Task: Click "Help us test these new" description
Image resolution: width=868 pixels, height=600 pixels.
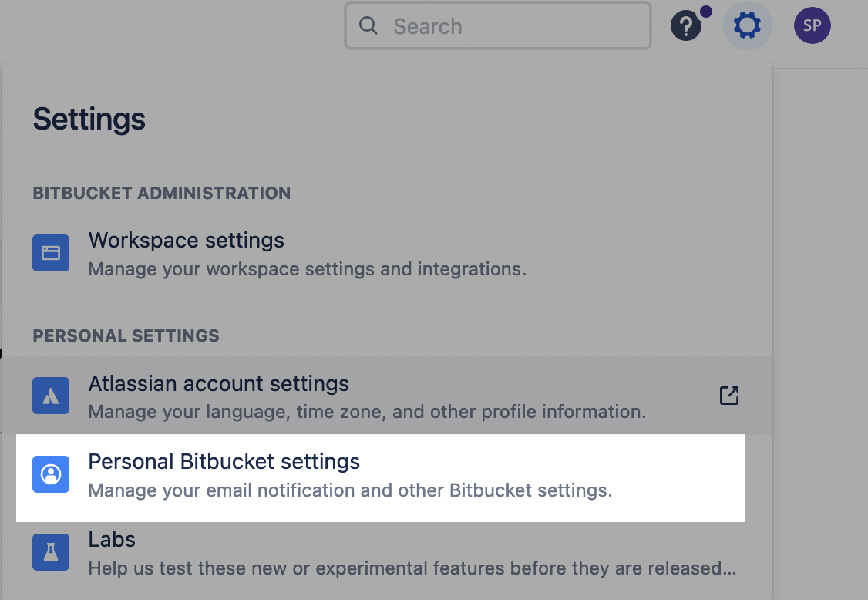Action: click(412, 569)
